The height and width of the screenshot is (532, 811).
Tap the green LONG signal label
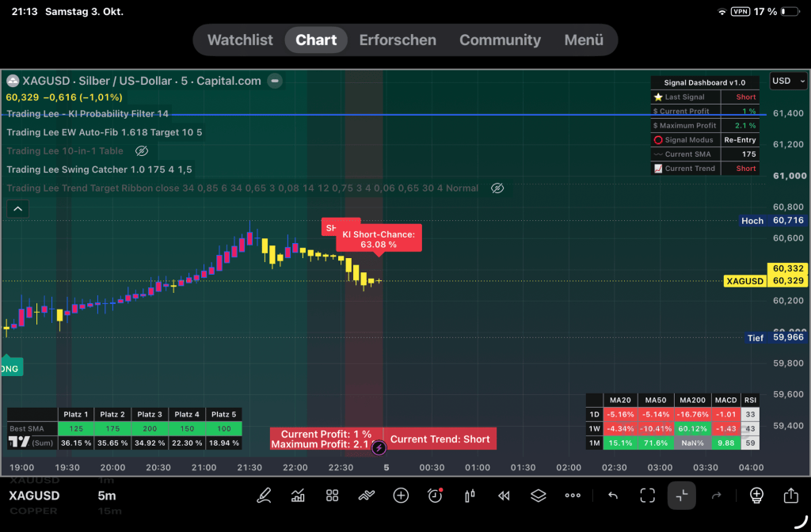[x=10, y=367]
